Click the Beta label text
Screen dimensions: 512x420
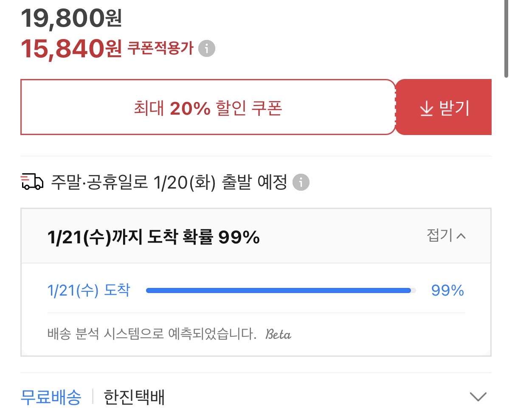tap(279, 334)
